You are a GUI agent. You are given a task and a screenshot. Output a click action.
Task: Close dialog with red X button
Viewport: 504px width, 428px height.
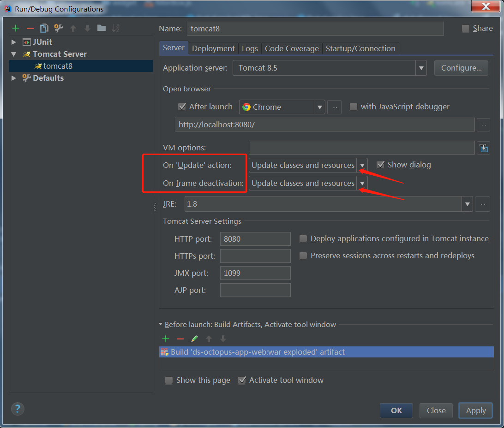click(486, 6)
